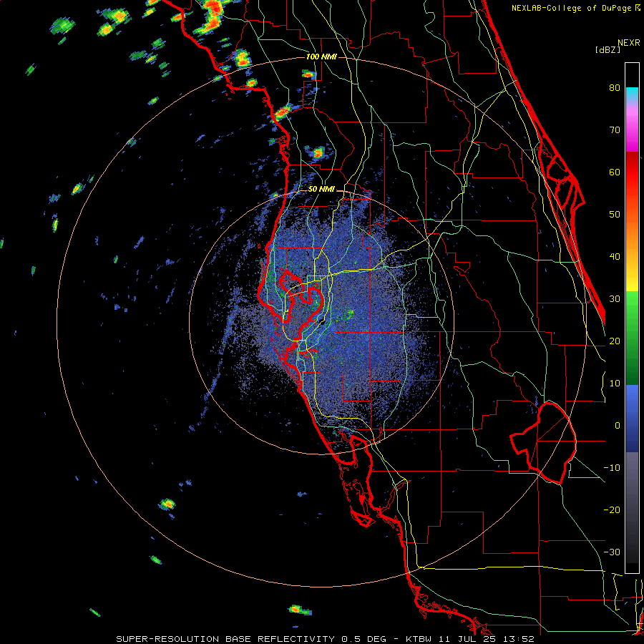Click the 70 value on the dBZ scale
Viewport: 644px width, 644px height.
615,130
